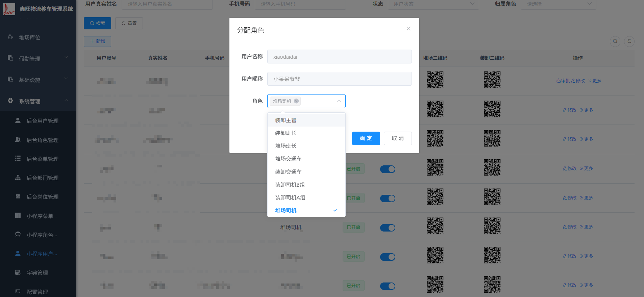Open the 归属角色 dropdown filter

click(558, 4)
